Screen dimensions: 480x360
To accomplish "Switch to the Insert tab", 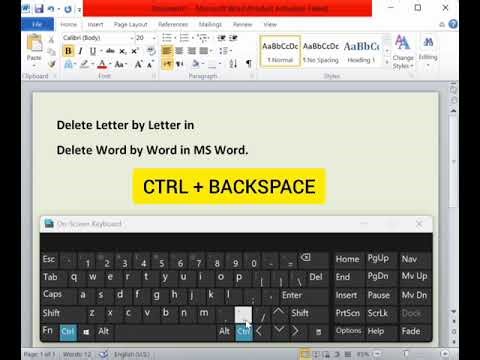I will 95,25.
